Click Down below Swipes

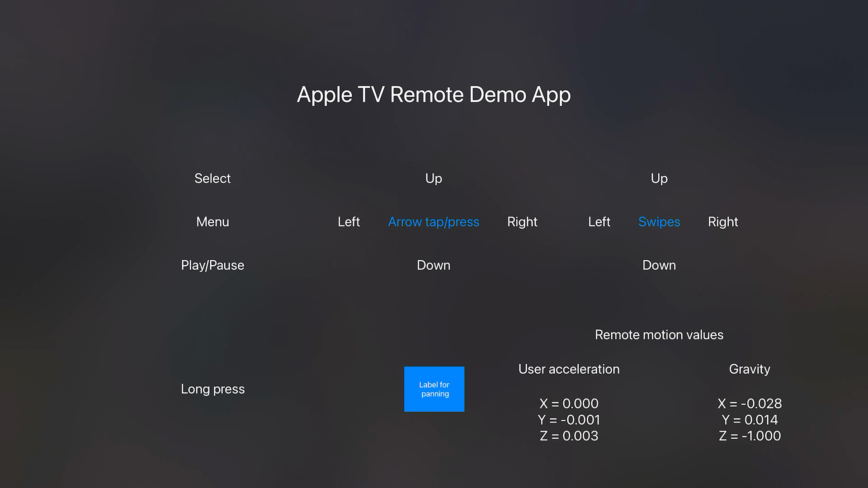point(659,265)
